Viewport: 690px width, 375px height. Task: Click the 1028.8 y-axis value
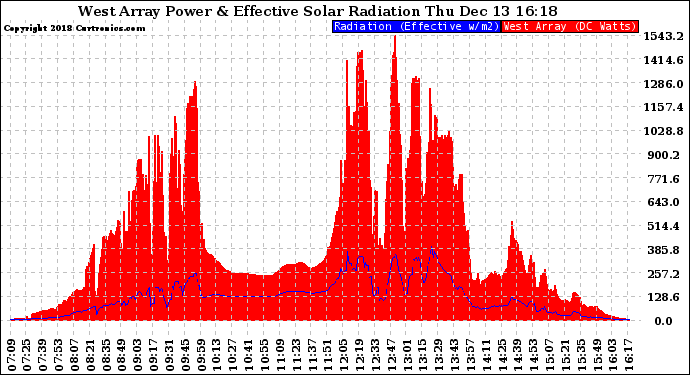point(664,131)
